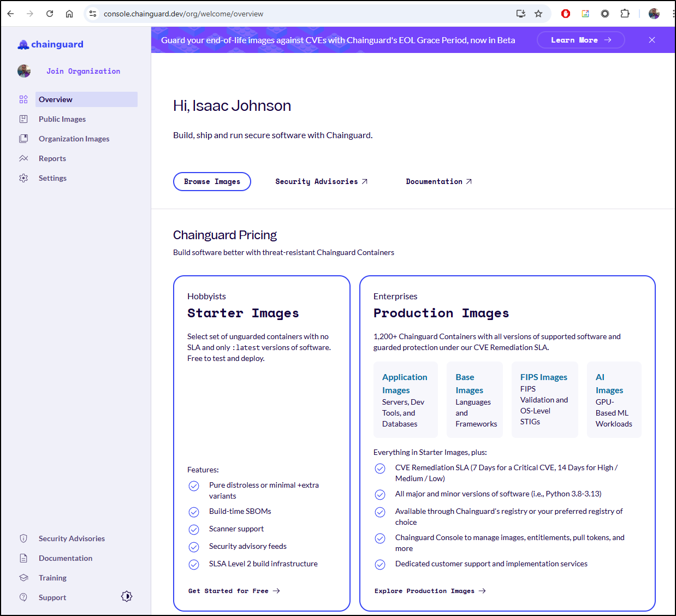The width and height of the screenshot is (676, 616).
Task: Click 'SLSA Level 2 build infrastructure' text
Action: point(263,564)
